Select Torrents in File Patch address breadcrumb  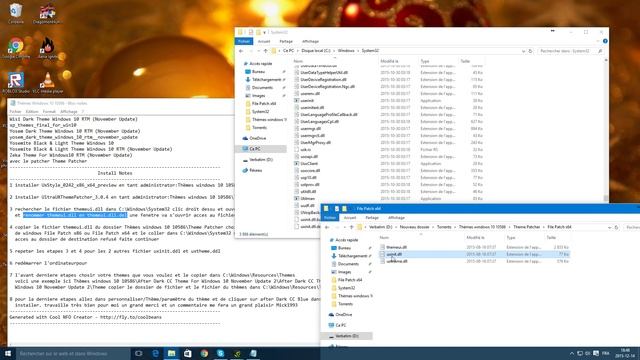click(444, 227)
